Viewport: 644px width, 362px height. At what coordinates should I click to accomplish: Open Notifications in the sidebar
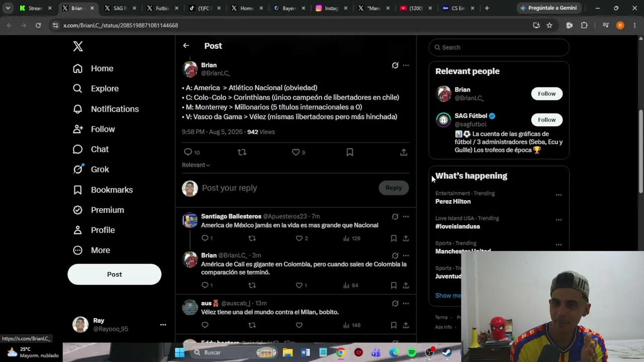pyautogui.click(x=106, y=109)
